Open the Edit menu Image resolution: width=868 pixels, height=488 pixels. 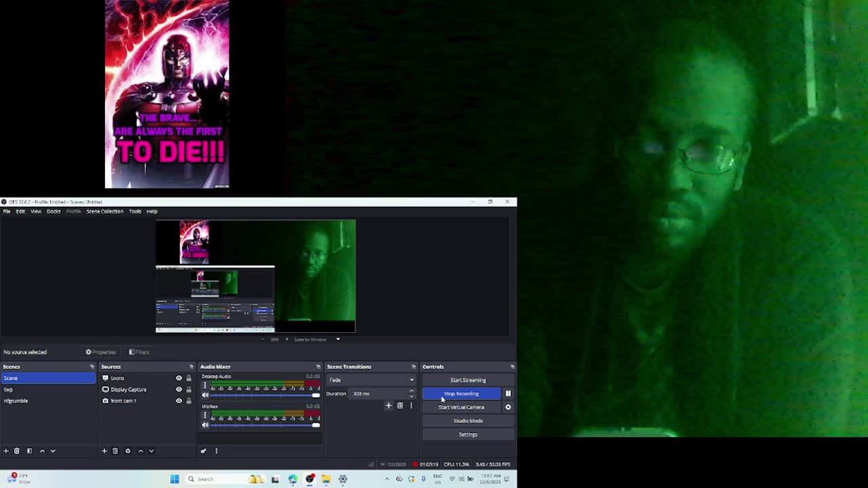[x=20, y=211]
